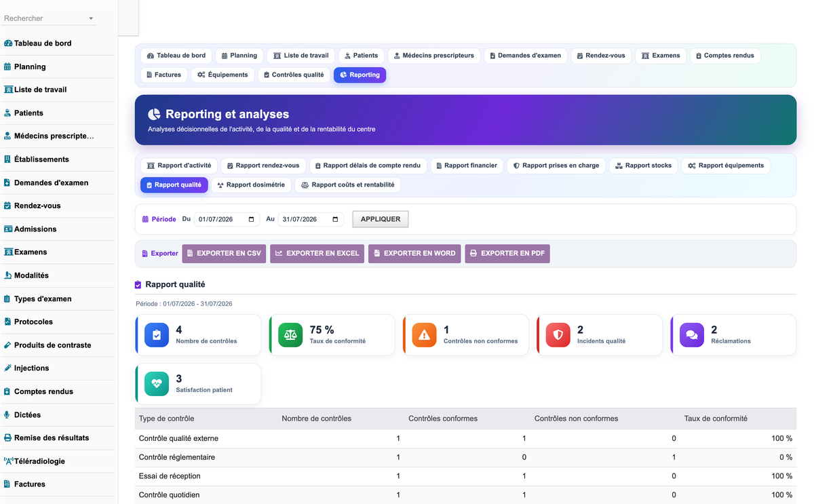Click the APPLIQUER button
Image resolution: width=814 pixels, height=504 pixels.
point(381,219)
